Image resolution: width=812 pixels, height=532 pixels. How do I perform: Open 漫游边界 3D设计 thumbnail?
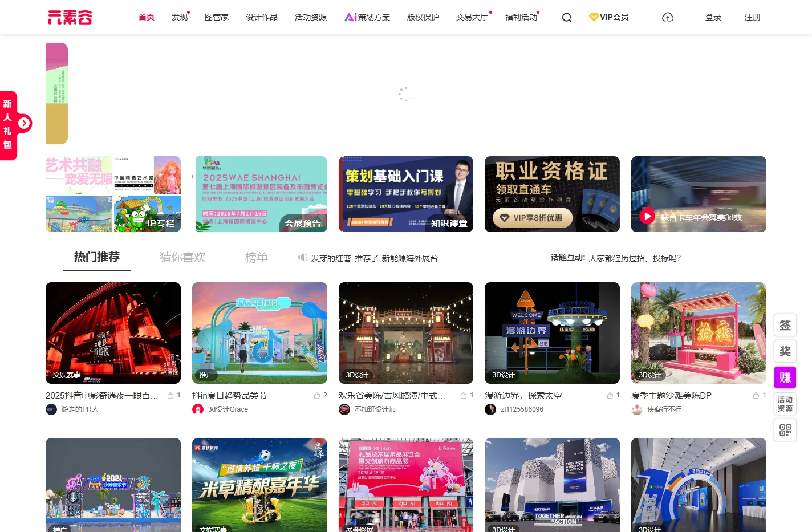click(552, 333)
